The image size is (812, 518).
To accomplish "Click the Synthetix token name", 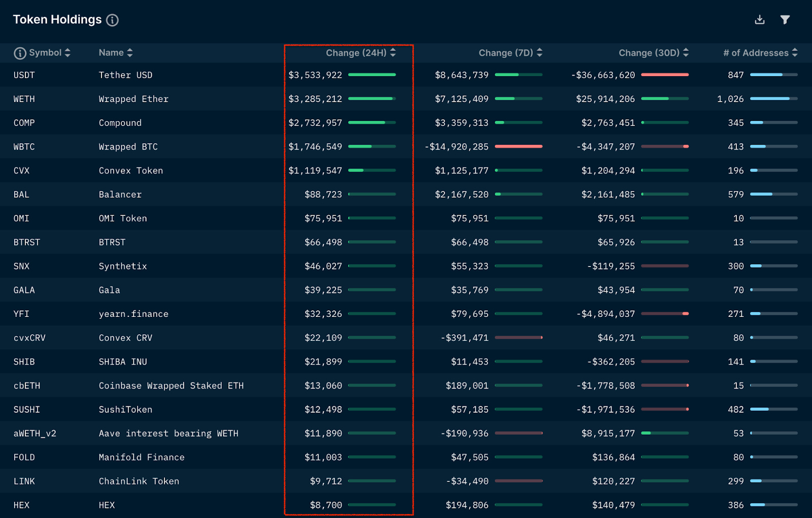I will (123, 266).
